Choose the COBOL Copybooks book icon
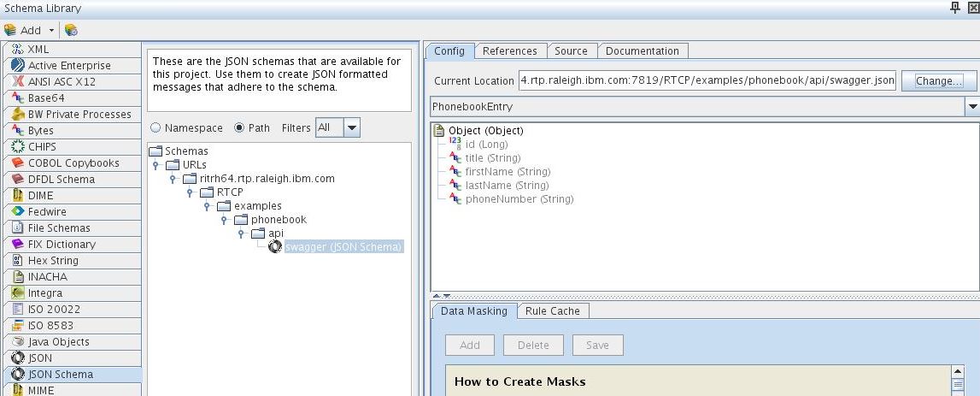Screen dimensions: 980x396 (17, 163)
